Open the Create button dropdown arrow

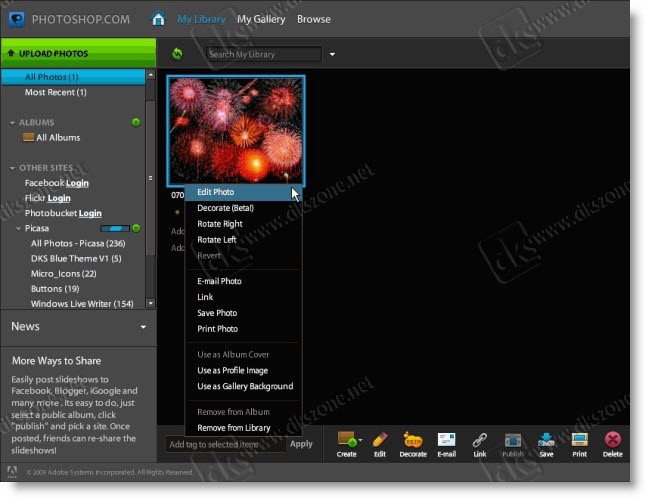point(360,440)
